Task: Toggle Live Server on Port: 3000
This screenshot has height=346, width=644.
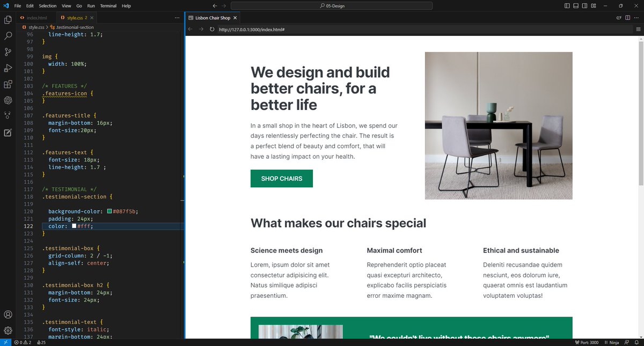Action: [x=586, y=342]
